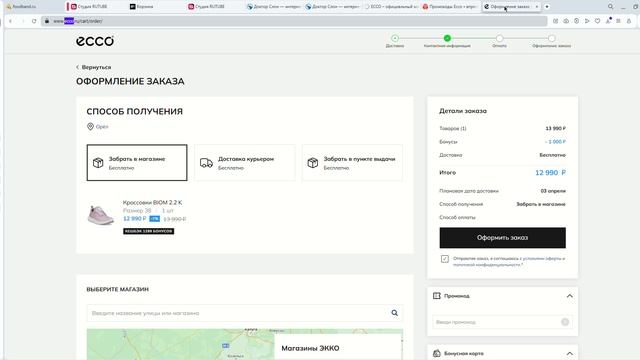Click the Оплата step circle

(499, 38)
